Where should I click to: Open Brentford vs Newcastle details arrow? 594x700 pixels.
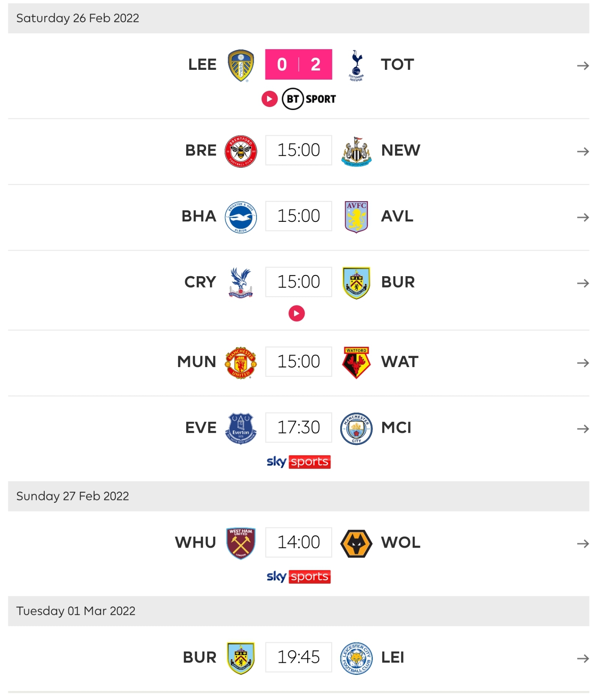582,152
